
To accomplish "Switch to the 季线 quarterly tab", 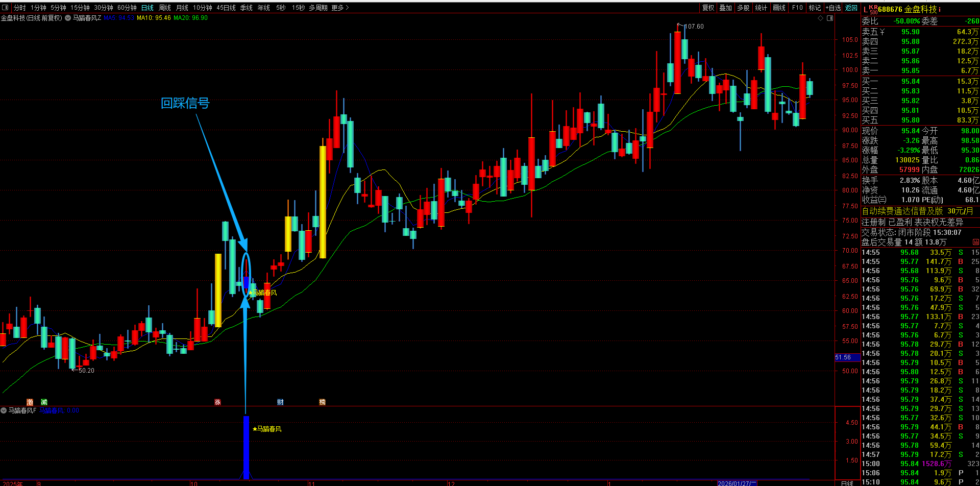I will click(x=247, y=8).
